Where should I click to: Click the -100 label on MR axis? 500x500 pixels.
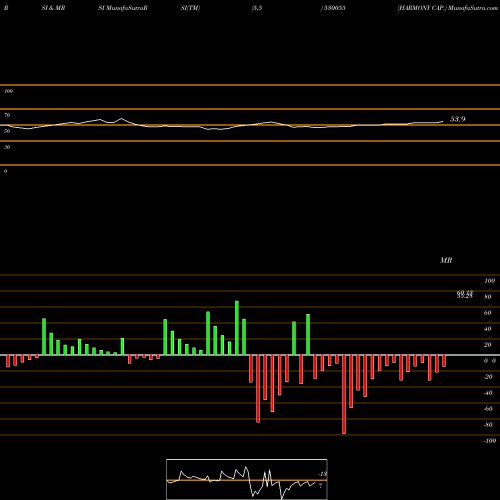(490, 441)
